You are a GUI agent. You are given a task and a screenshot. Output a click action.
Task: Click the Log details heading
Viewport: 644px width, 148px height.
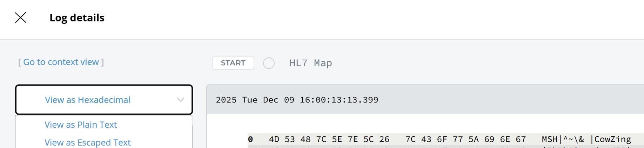(77, 18)
